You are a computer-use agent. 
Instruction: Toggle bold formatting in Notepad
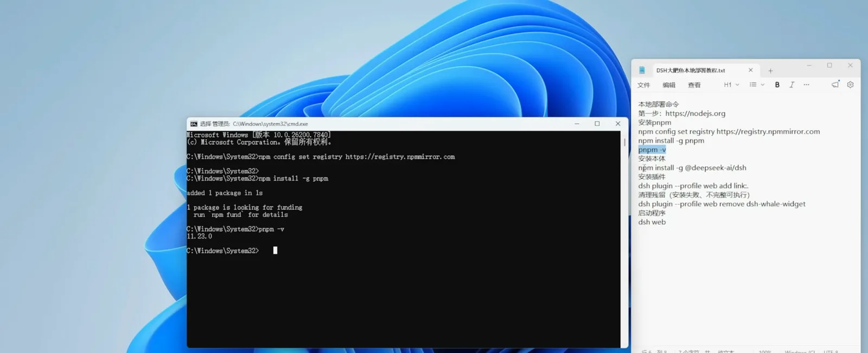(777, 85)
